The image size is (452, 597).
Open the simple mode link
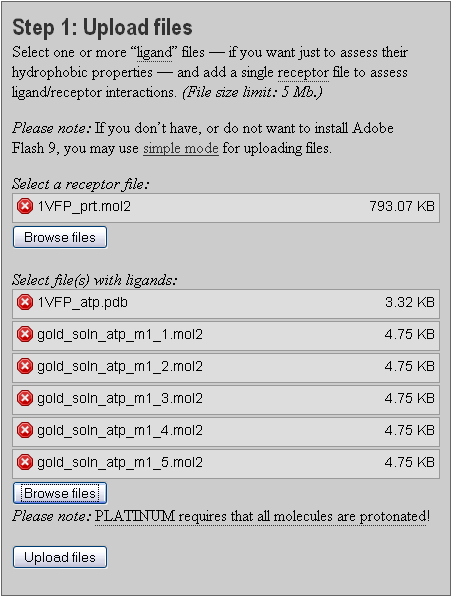point(180,148)
